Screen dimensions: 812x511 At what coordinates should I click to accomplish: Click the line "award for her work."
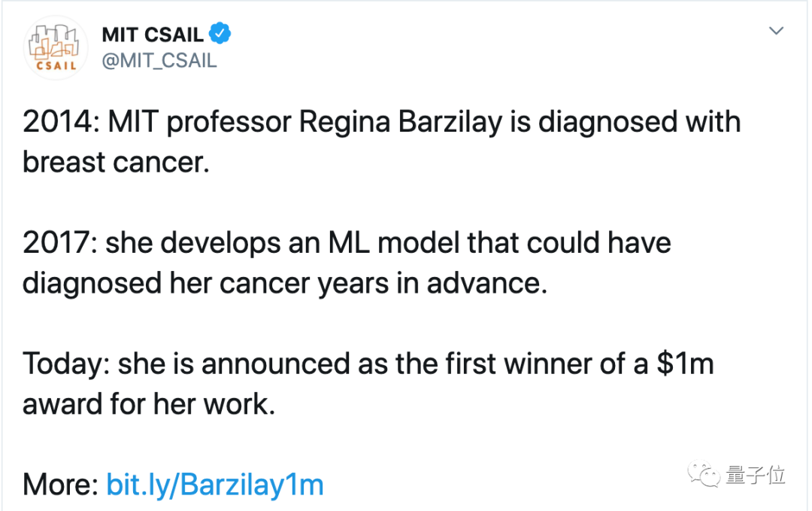149,404
